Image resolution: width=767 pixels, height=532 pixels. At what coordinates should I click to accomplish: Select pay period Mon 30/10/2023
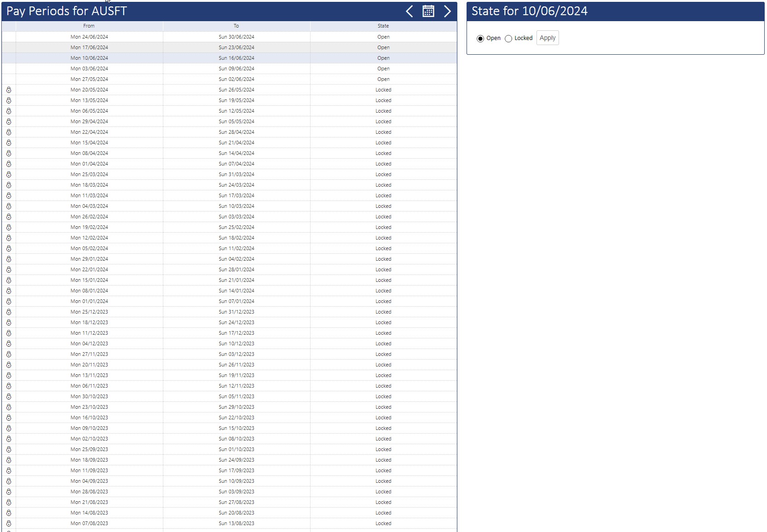coord(89,396)
